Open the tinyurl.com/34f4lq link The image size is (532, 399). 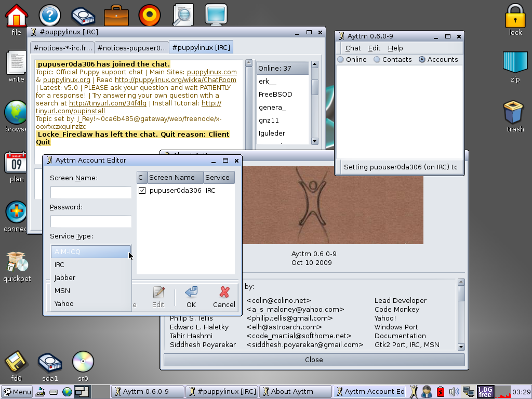click(108, 103)
